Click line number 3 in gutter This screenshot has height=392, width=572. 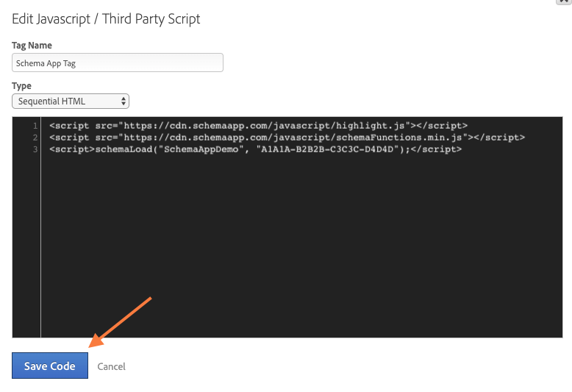pos(35,149)
